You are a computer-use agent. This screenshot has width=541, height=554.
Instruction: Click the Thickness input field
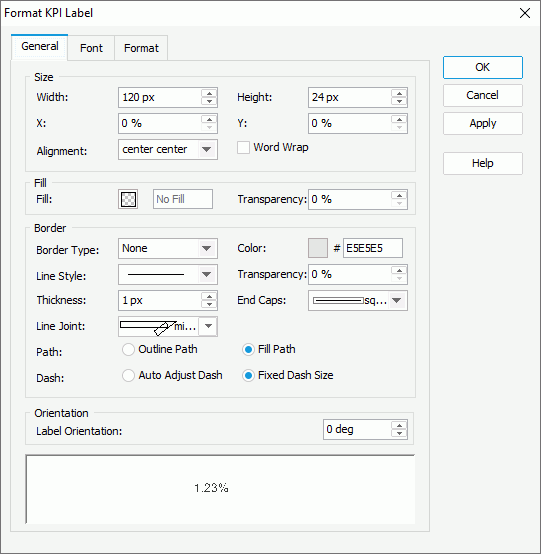(160, 301)
